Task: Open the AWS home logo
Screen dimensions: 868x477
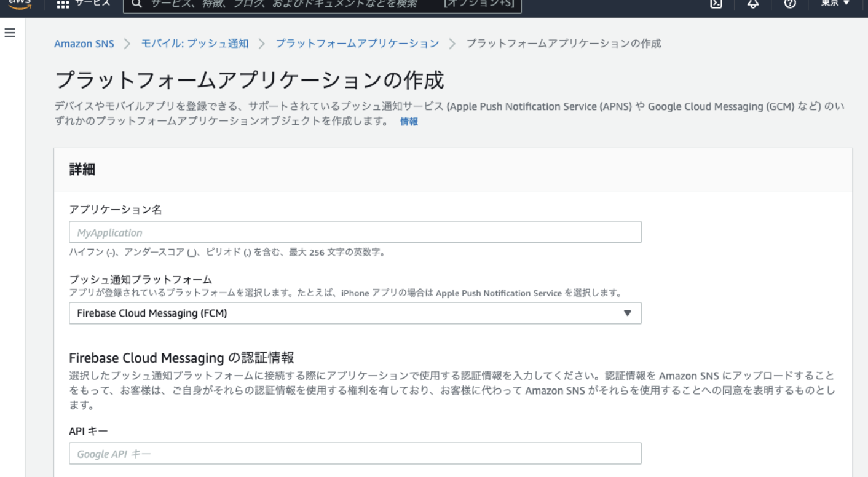Action: 20,4
